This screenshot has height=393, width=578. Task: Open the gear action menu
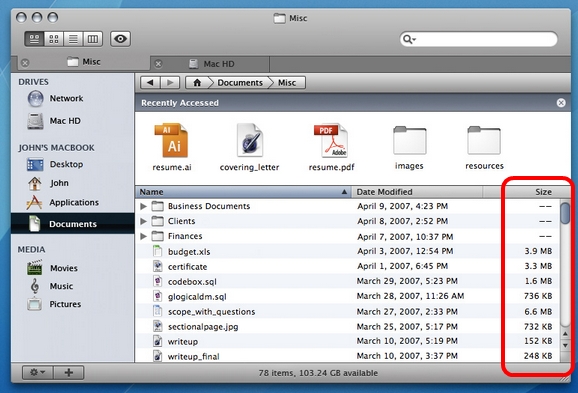[x=38, y=372]
